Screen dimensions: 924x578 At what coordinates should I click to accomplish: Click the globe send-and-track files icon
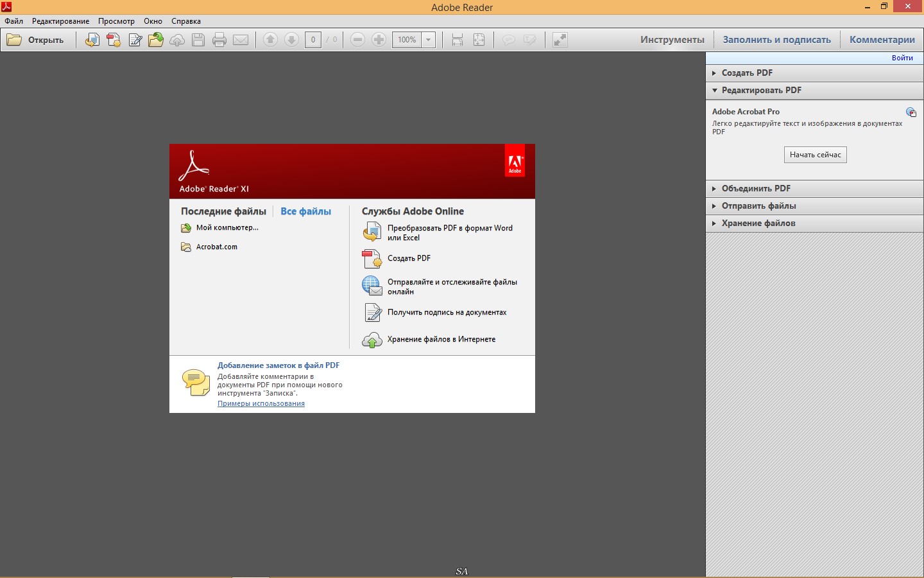pyautogui.click(x=372, y=285)
